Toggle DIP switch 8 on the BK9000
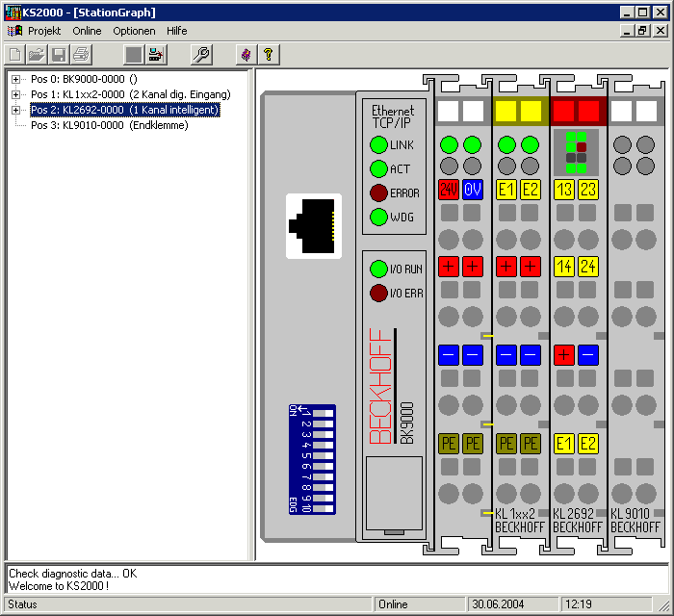Image resolution: width=674 pixels, height=616 pixels. [323, 488]
